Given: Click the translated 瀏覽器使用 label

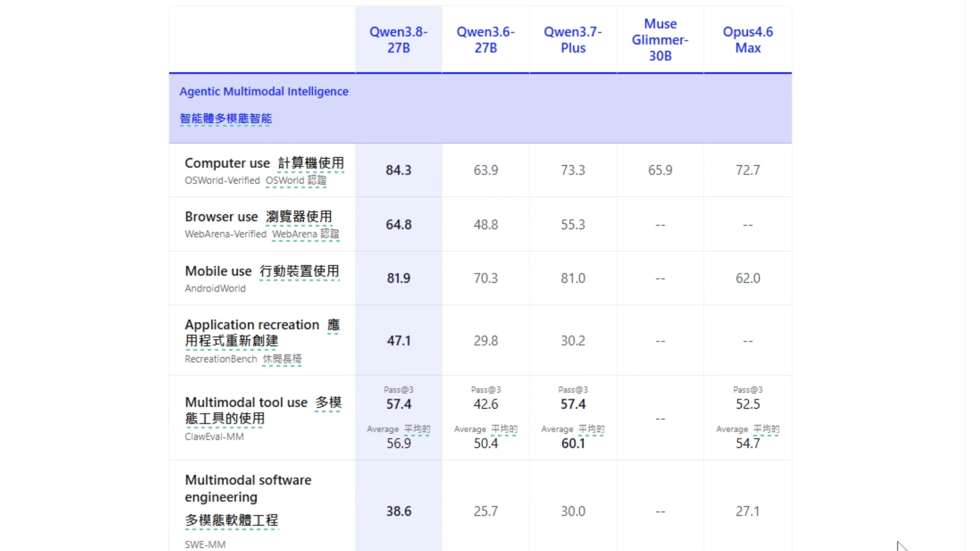Looking at the screenshot, I should pyautogui.click(x=299, y=216).
